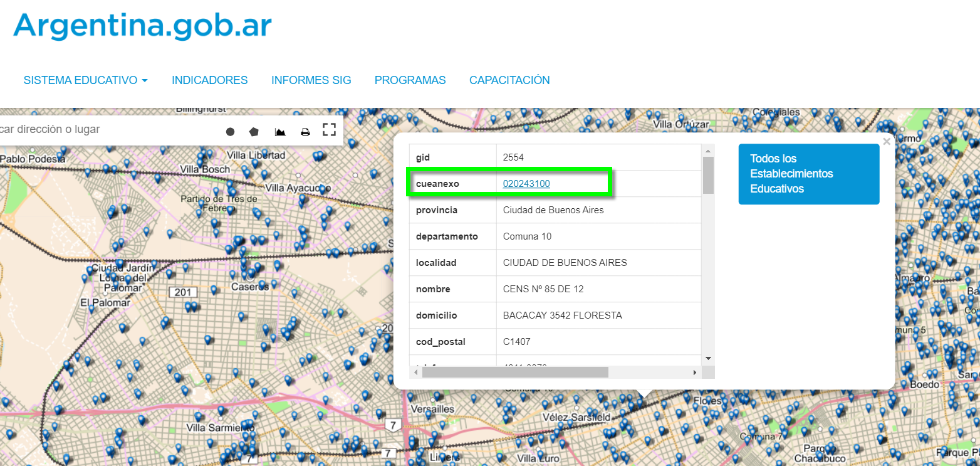Screen dimensions: 980x466
Task: Select the polygon drawing tool
Action: [254, 132]
